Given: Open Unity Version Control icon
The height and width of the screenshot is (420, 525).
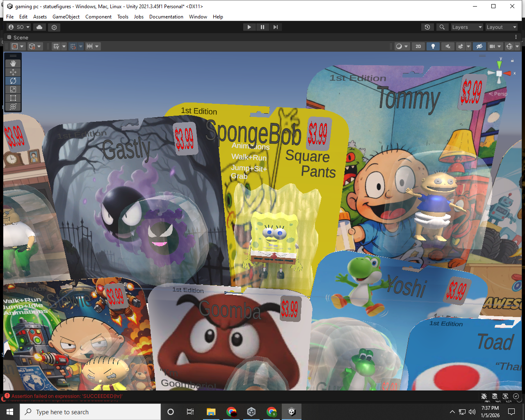Looking at the screenshot, I should click(54, 27).
